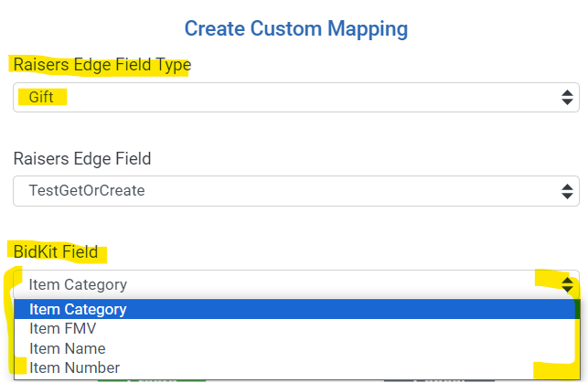Click the Item Category text in the collapsed box

tap(78, 284)
